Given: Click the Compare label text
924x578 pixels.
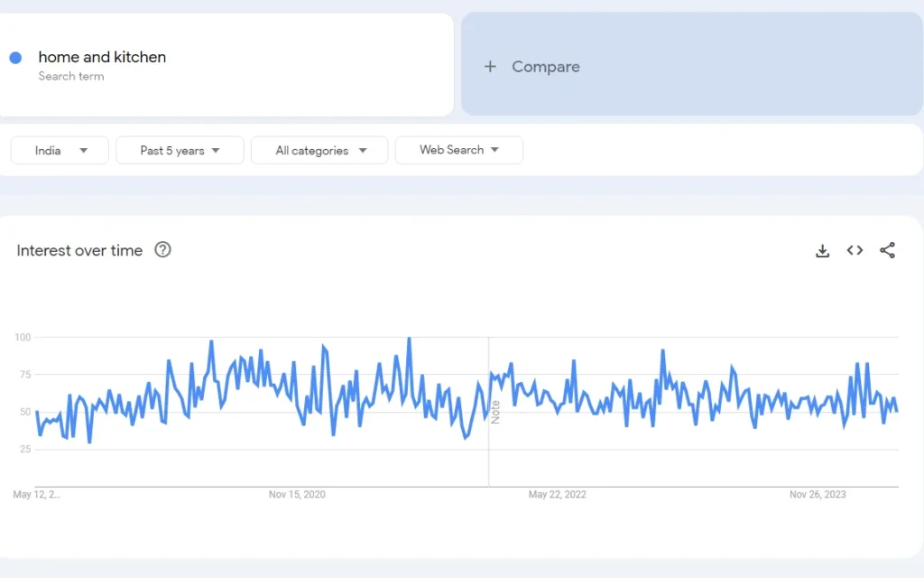Looking at the screenshot, I should click(x=545, y=67).
